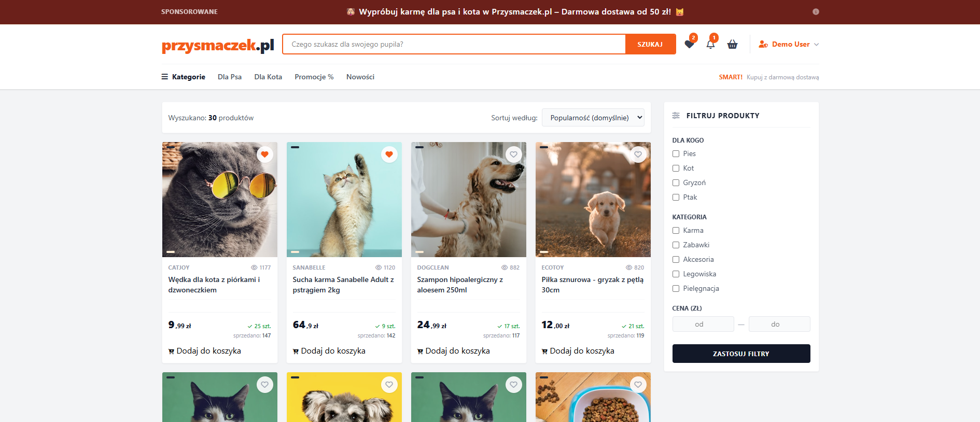Click the ECOTOY brand label
The width and height of the screenshot is (980, 422).
(x=553, y=268)
